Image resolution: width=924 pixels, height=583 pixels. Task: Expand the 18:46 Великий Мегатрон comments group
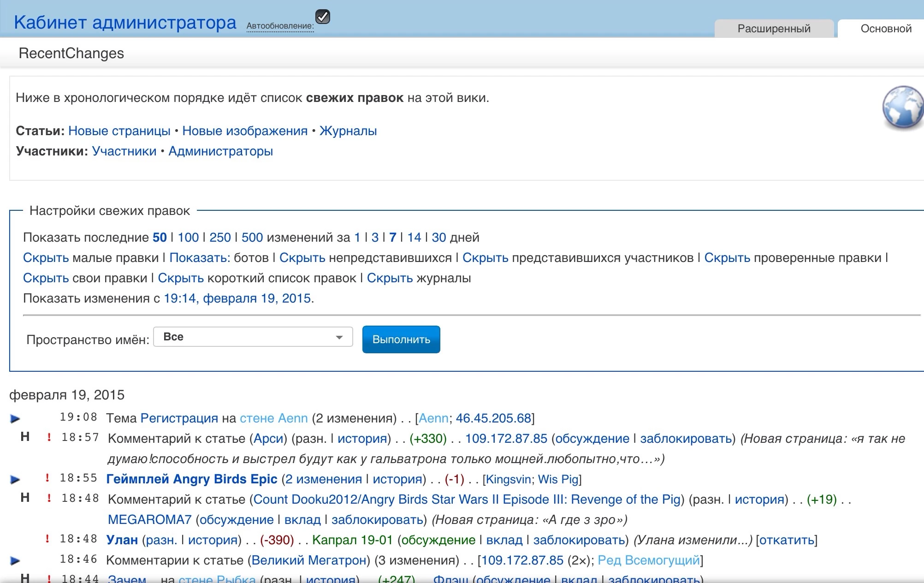pos(15,561)
